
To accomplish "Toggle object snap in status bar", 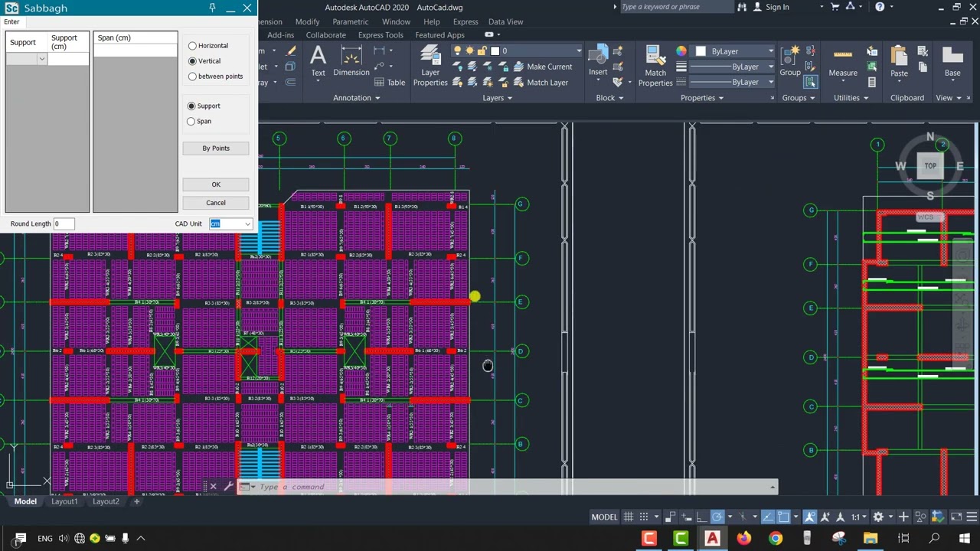I will point(783,517).
